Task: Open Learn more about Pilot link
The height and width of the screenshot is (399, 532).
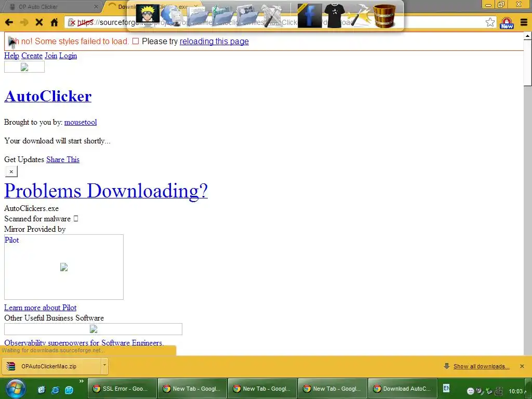Action: (41, 308)
